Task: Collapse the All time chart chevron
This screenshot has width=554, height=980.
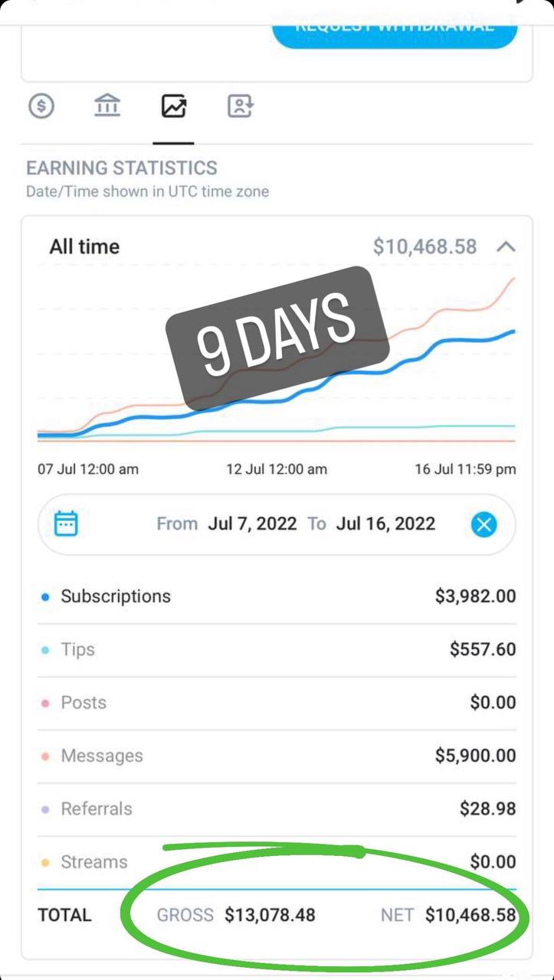Action: point(506,247)
